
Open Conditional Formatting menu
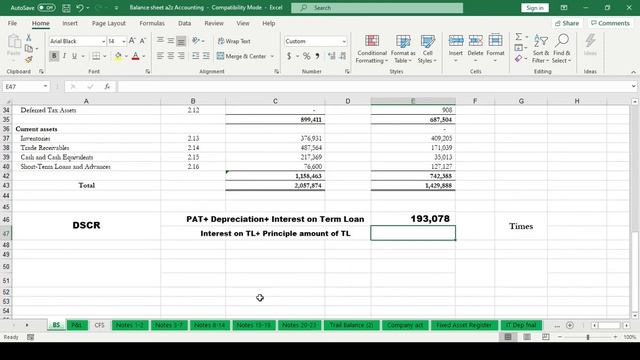(371, 49)
